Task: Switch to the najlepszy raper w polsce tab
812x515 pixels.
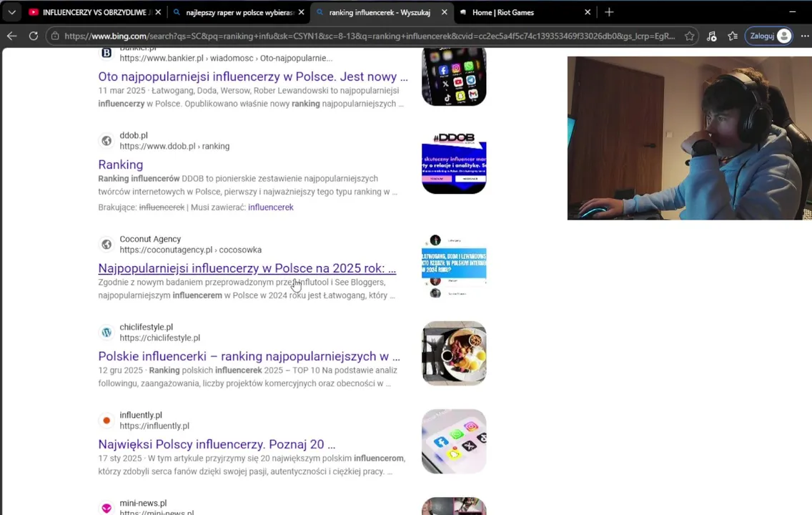Action: (x=239, y=12)
